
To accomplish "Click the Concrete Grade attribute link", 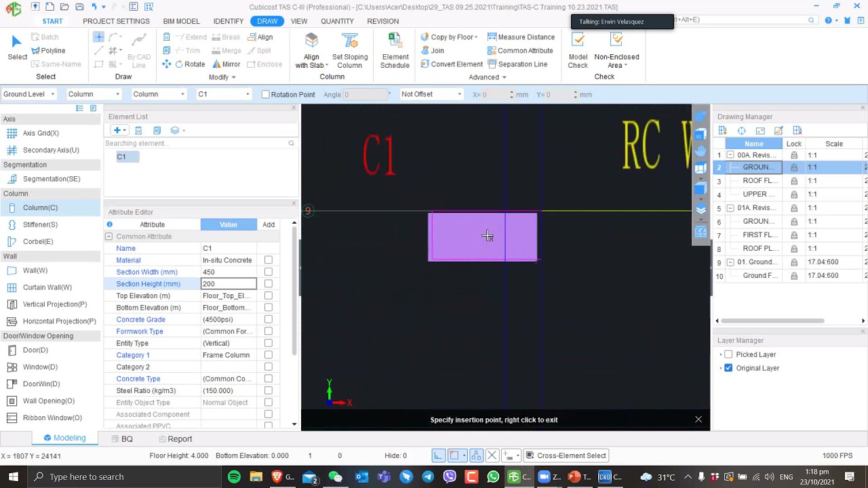I will click(140, 320).
